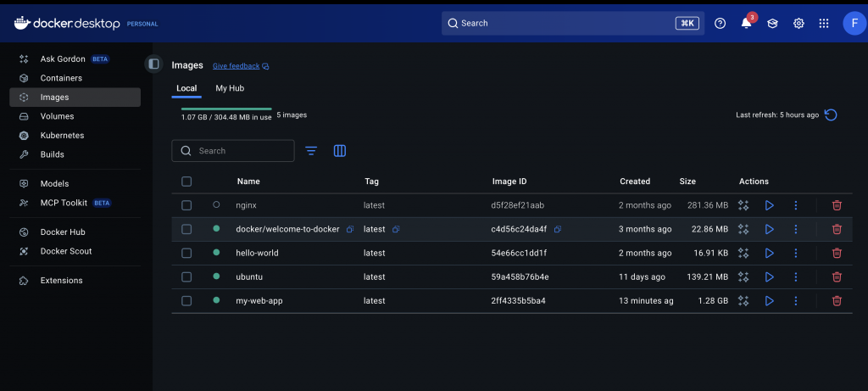
Task: Select the nginx image checkbox
Action: (x=186, y=205)
